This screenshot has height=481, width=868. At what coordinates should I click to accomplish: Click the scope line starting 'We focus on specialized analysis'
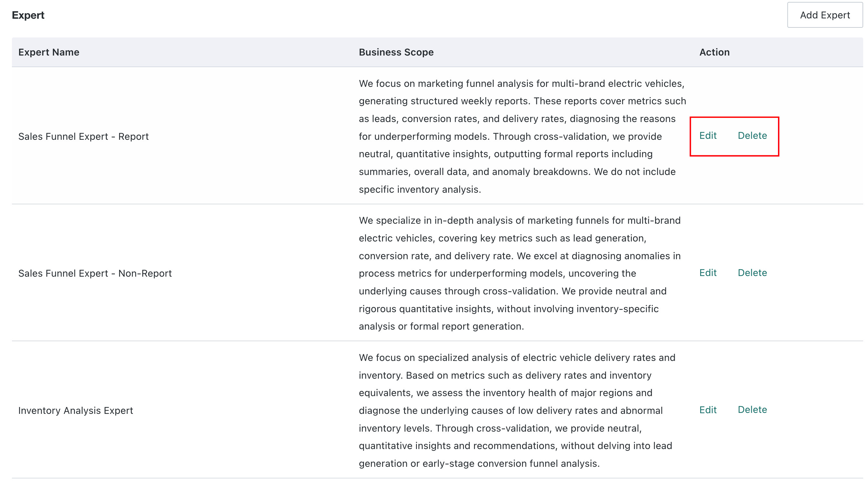(517, 358)
